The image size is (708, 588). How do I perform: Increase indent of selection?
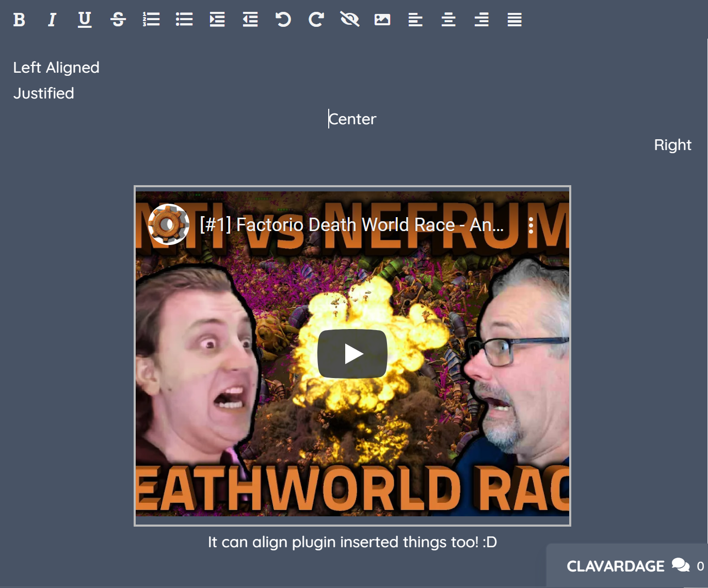pyautogui.click(x=217, y=20)
